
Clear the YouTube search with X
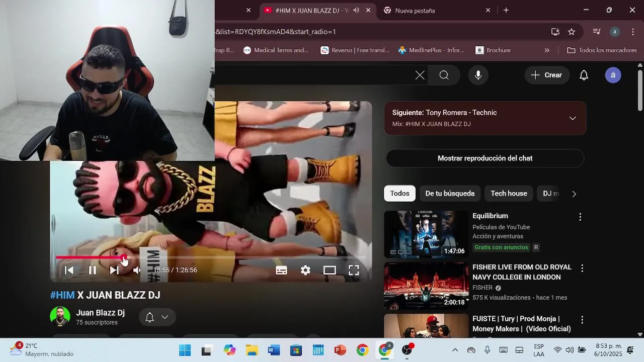pyautogui.click(x=420, y=75)
